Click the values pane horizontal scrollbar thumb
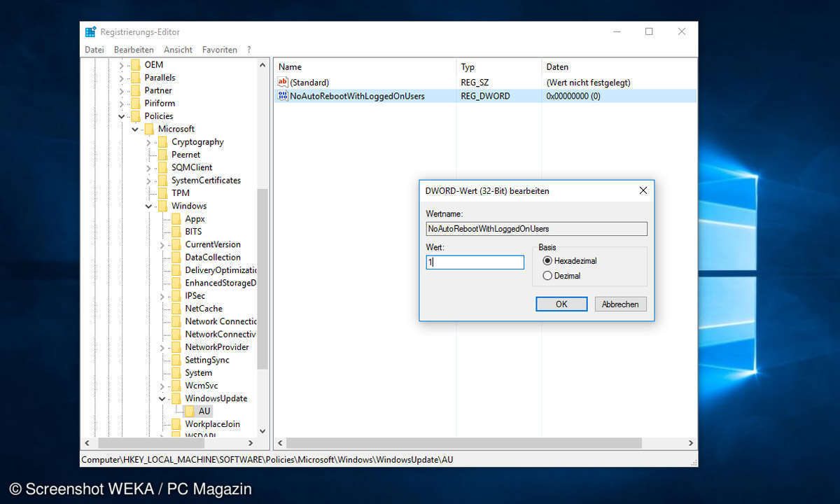 tap(464, 443)
